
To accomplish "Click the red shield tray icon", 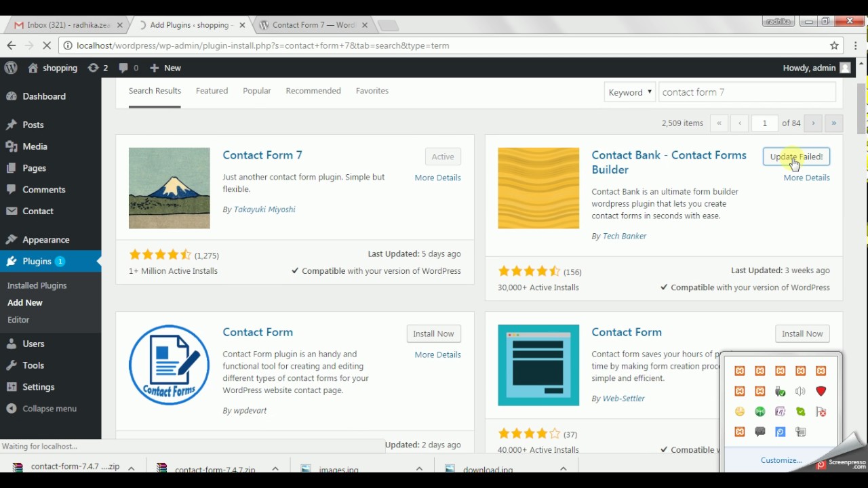I will pos(821,391).
